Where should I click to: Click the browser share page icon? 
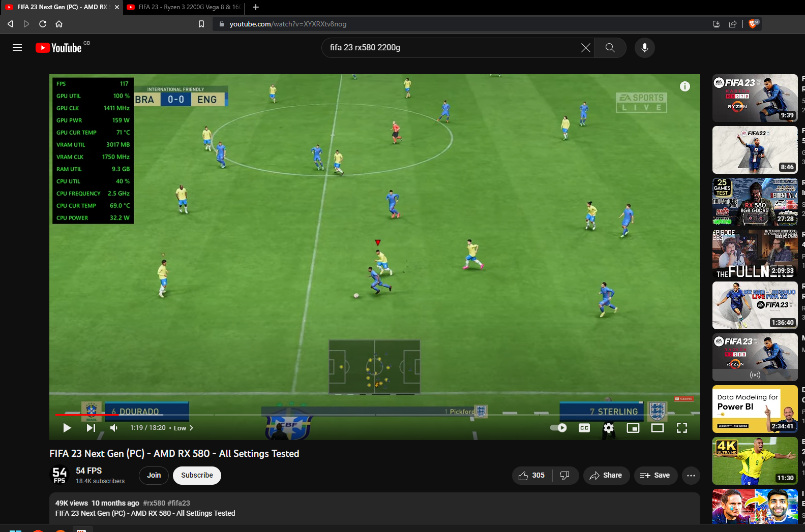[x=733, y=24]
